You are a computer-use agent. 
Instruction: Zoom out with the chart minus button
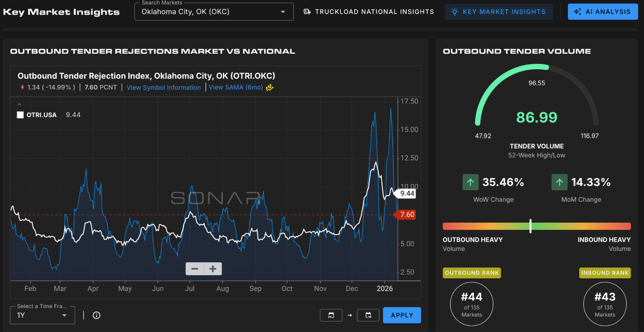(195, 269)
